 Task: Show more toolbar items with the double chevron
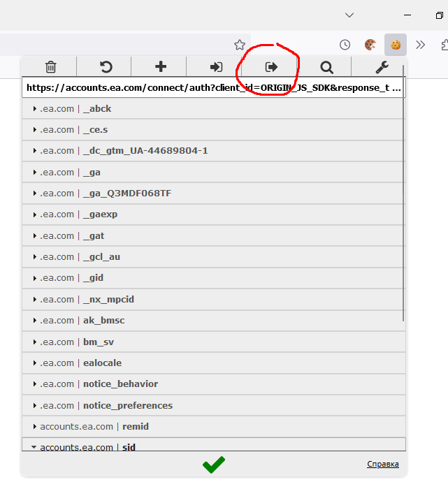(421, 45)
